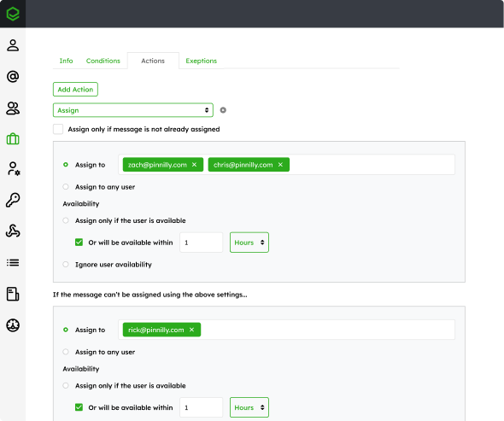Open the single user profile sidebar icon
This screenshot has width=504, height=421.
point(13,45)
